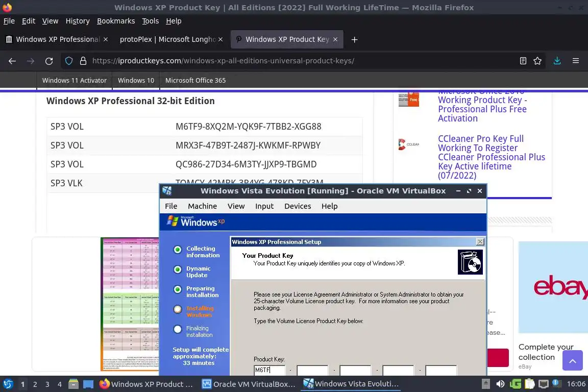Viewport: 588px width, 392px height.
Task: Select key QC986-27D34-6M3TY-JJXP9-TBGMD
Action: [246, 164]
